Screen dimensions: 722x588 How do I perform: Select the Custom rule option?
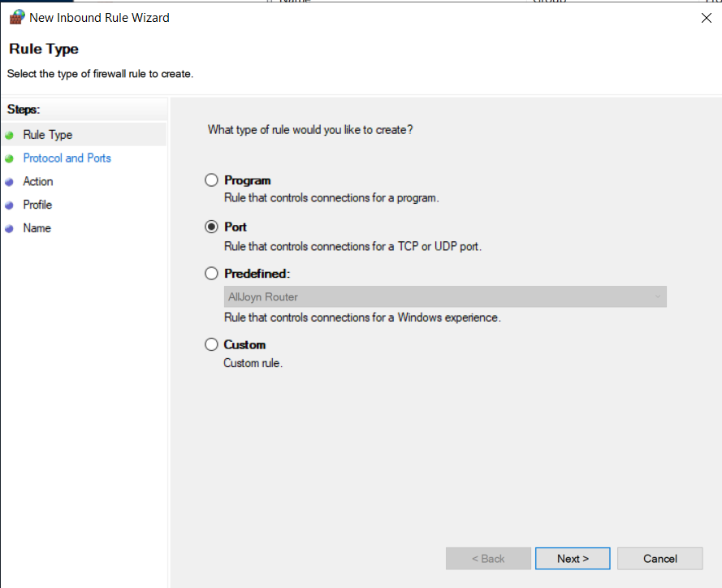click(211, 344)
